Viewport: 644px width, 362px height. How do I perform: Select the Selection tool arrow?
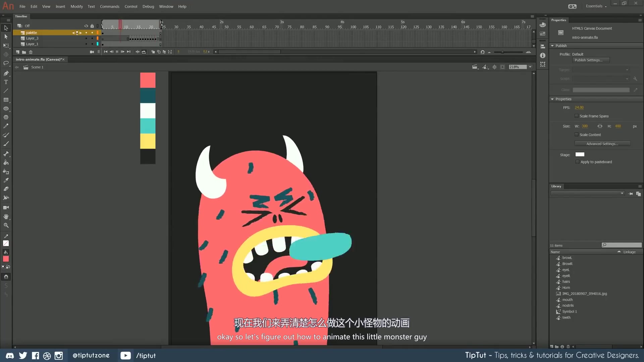(x=6, y=28)
